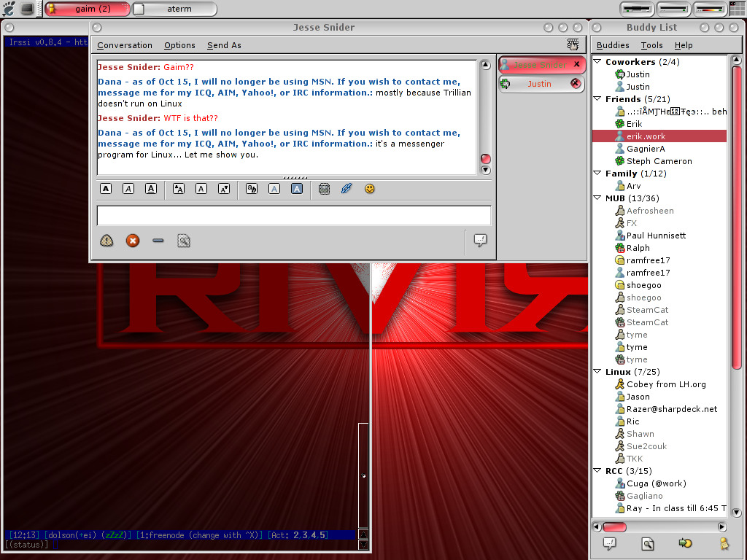Click the terminal launcher icon in panel

click(x=27, y=9)
